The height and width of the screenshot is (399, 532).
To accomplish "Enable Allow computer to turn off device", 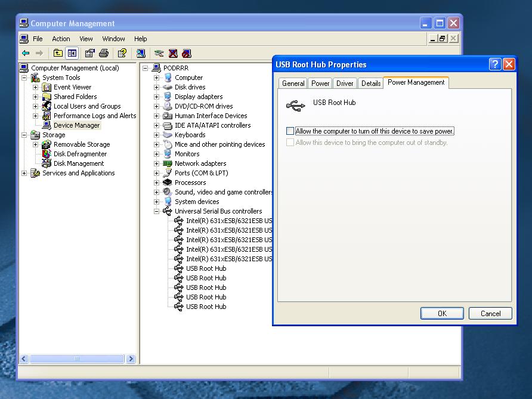I will [290, 131].
